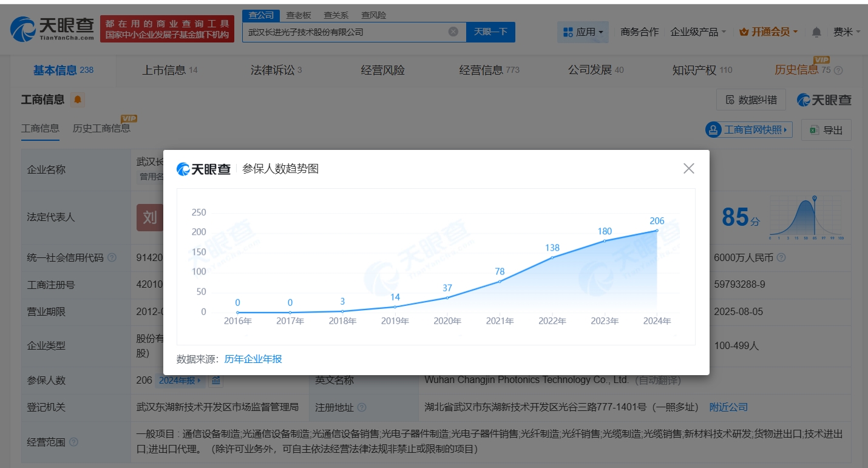868x468 pixels.
Task: Follow the 历年企业年报 data source link
Action: tap(253, 359)
